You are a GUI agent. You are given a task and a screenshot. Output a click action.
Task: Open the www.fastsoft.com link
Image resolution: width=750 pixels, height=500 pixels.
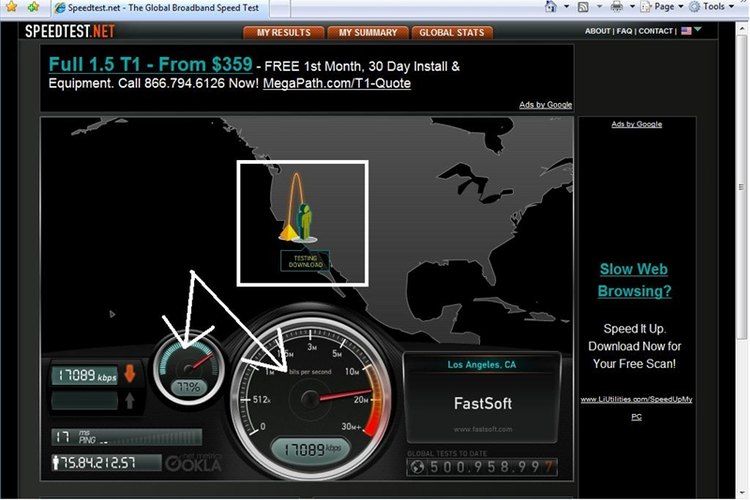pos(483,429)
